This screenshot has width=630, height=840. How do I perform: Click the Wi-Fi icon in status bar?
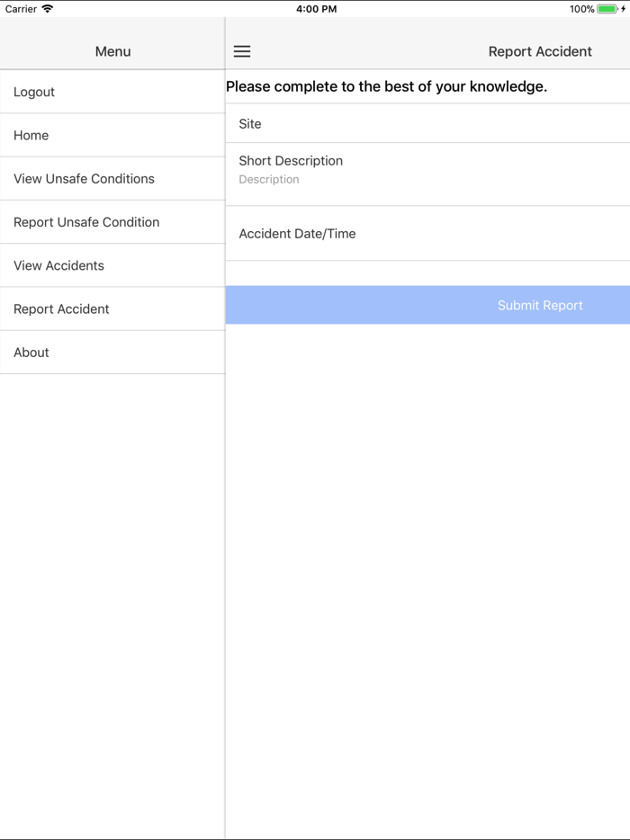[x=46, y=9]
